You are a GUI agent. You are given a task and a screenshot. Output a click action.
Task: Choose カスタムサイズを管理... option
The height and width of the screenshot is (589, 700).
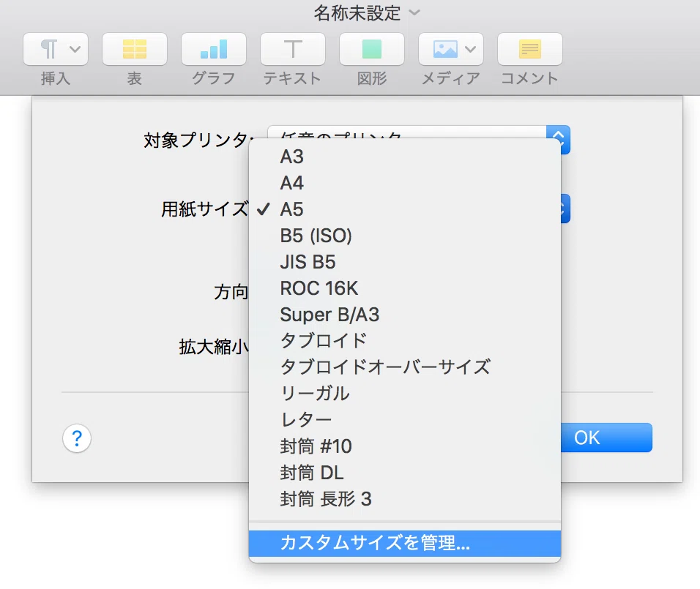click(404, 543)
